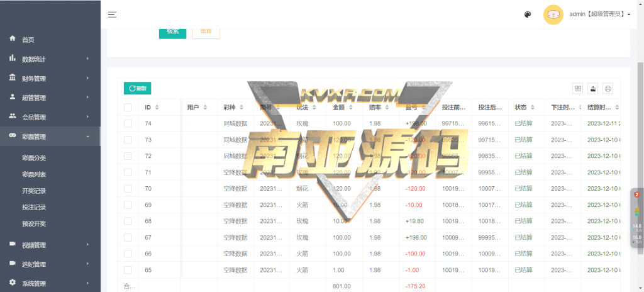Click the 超管管理 person icon
Image resolution: width=644 pixels, height=292 pixels.
pyautogui.click(x=13, y=96)
